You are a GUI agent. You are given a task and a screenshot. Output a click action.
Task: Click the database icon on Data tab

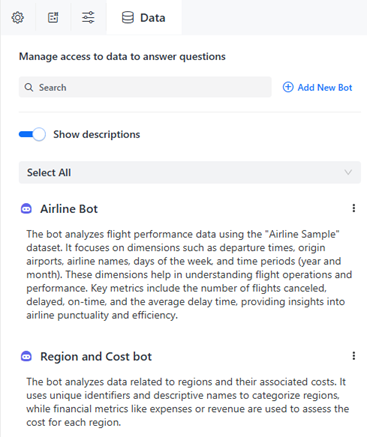pos(128,18)
